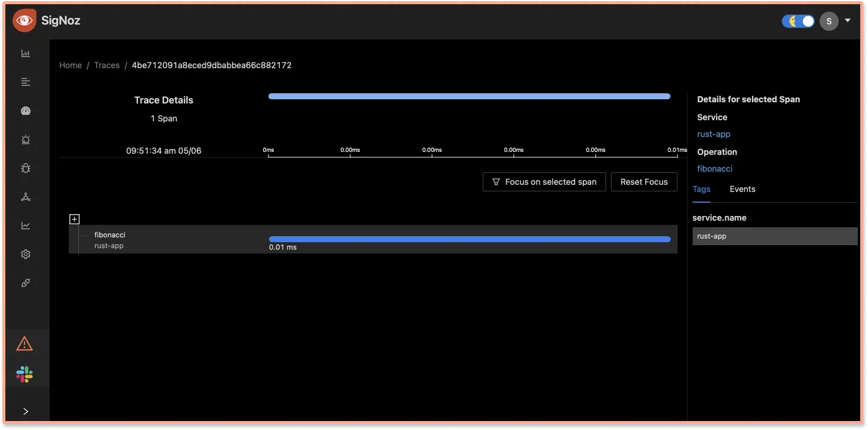Screen dimensions: 868x430
Task: Expand the sidebar with the chevron arrow
Action: [x=26, y=411]
